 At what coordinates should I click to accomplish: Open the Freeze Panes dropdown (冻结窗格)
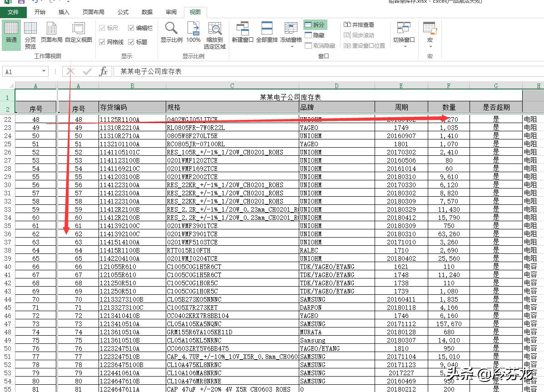tap(291, 34)
